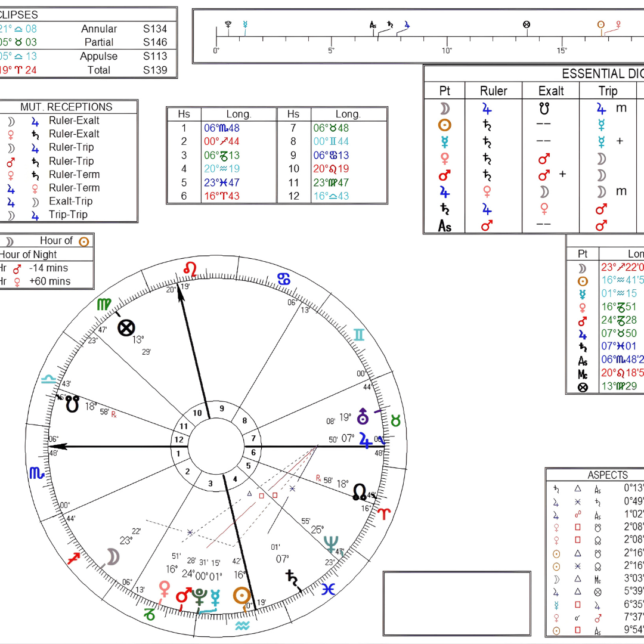Image resolution: width=644 pixels, height=644 pixels.
Task: Click the house 5 cusp longitude 23° Pisces 47
Action: [222, 182]
